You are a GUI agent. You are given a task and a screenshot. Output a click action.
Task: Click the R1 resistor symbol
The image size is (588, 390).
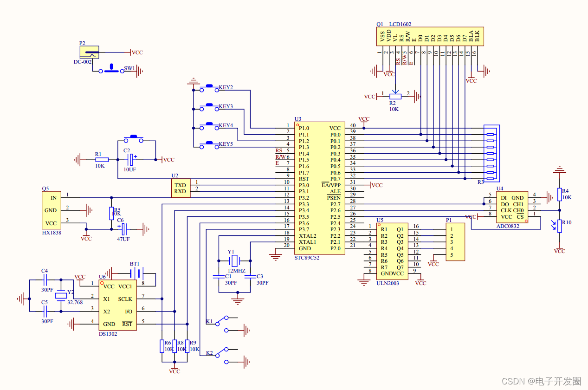(x=102, y=160)
